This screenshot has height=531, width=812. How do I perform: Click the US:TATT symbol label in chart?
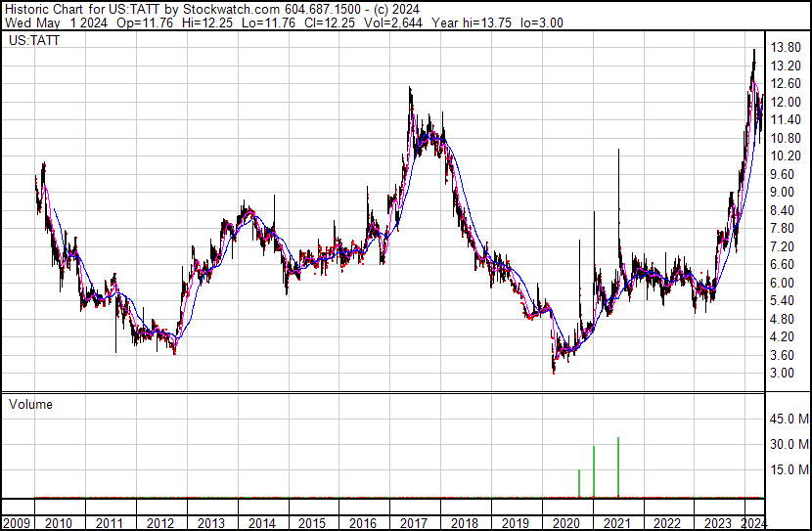[34, 40]
